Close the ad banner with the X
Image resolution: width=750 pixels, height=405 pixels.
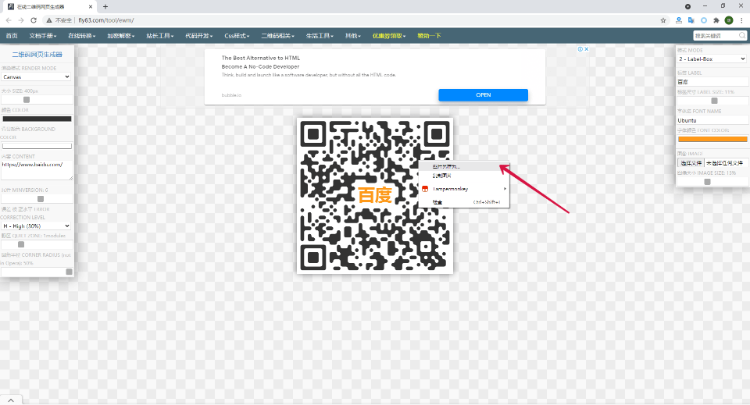click(x=586, y=49)
